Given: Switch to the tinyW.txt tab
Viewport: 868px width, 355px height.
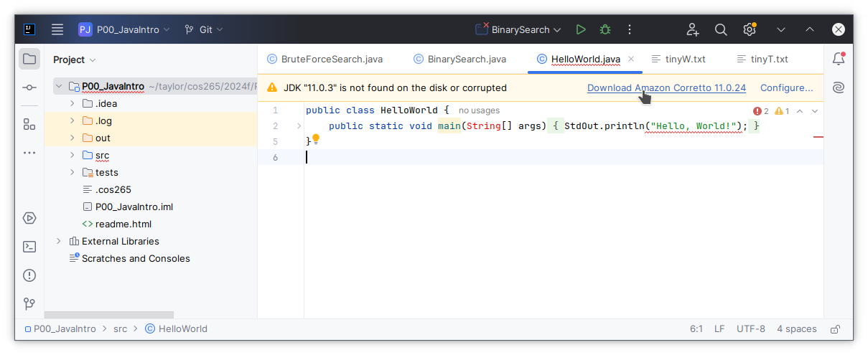Looking at the screenshot, I should pyautogui.click(x=678, y=59).
